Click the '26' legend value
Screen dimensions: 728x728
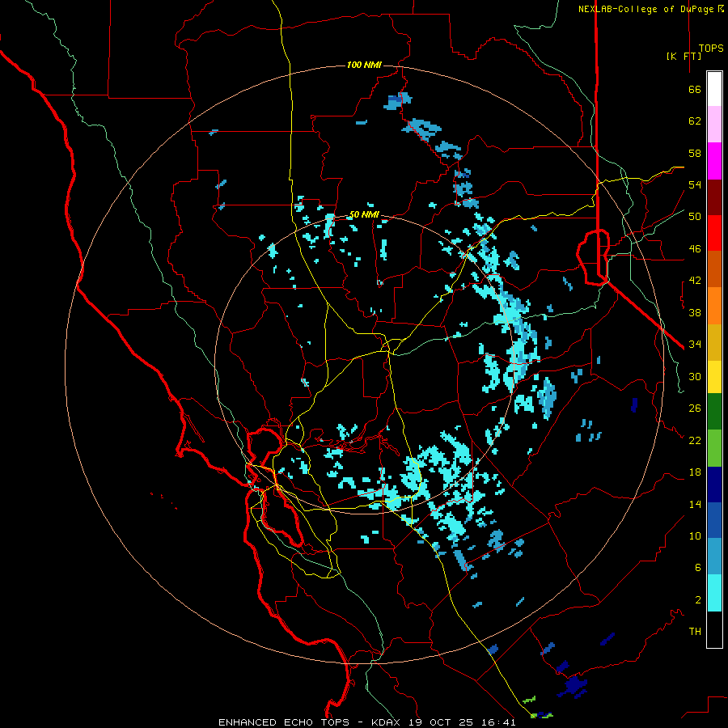point(695,408)
